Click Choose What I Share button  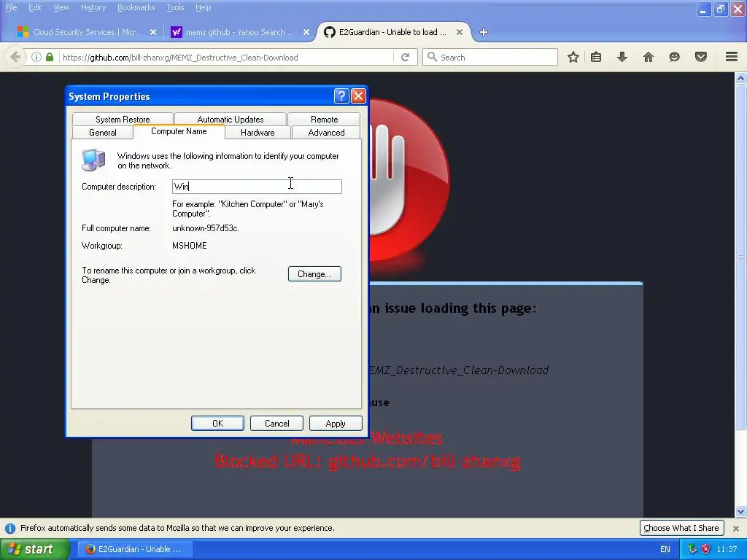pos(681,528)
